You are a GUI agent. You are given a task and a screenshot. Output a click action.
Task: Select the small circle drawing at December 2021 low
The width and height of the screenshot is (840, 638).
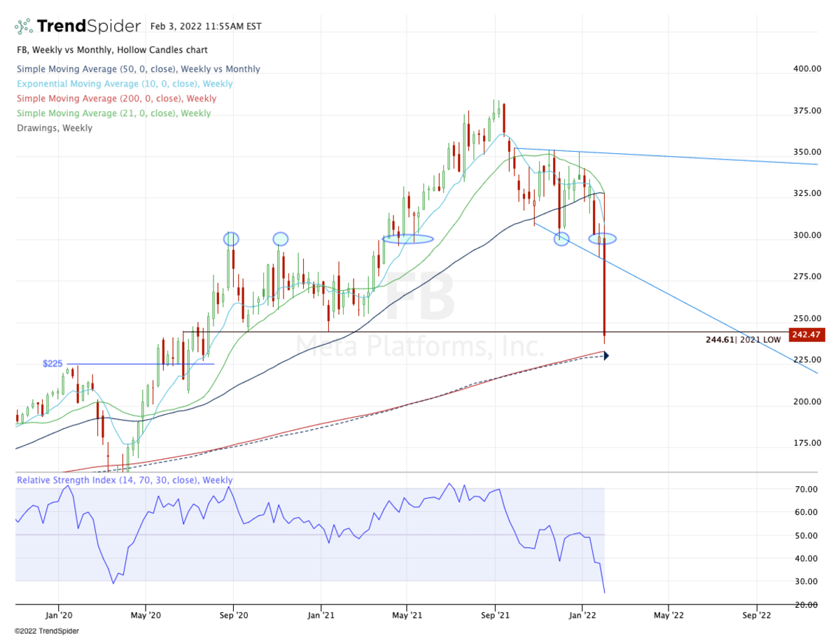[561, 239]
